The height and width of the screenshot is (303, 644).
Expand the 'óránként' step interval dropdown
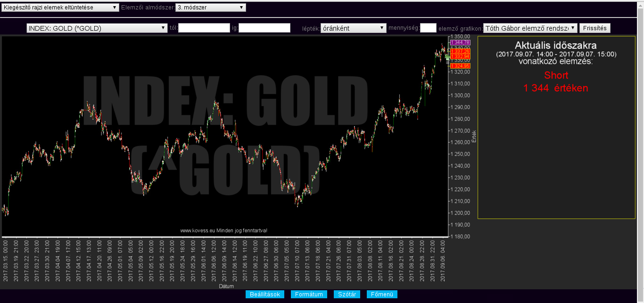(x=353, y=28)
